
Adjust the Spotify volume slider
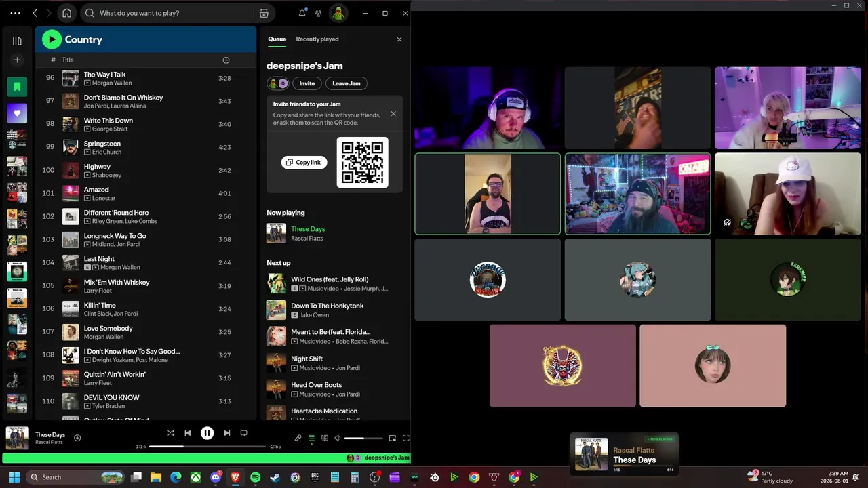363,439
